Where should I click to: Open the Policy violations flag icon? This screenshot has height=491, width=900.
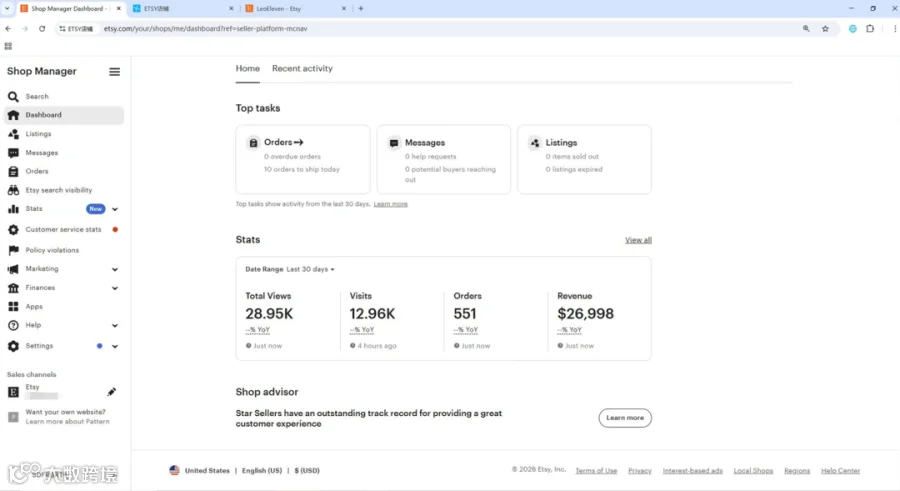pos(13,250)
